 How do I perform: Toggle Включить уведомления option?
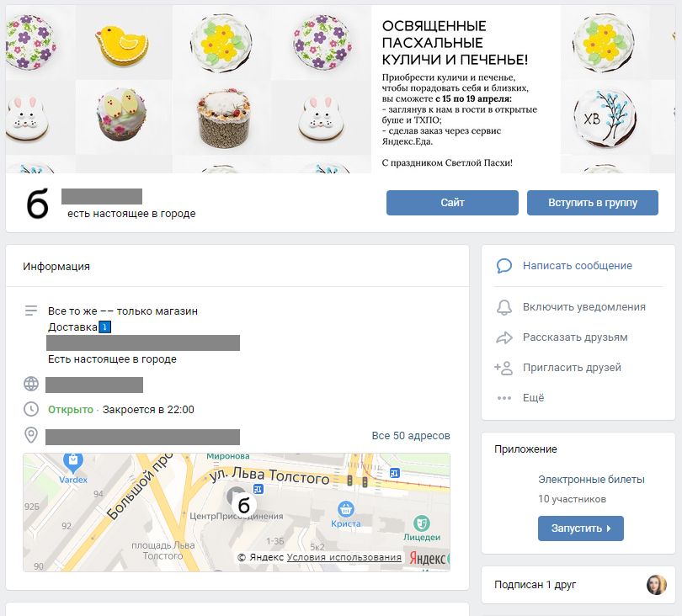coord(583,307)
